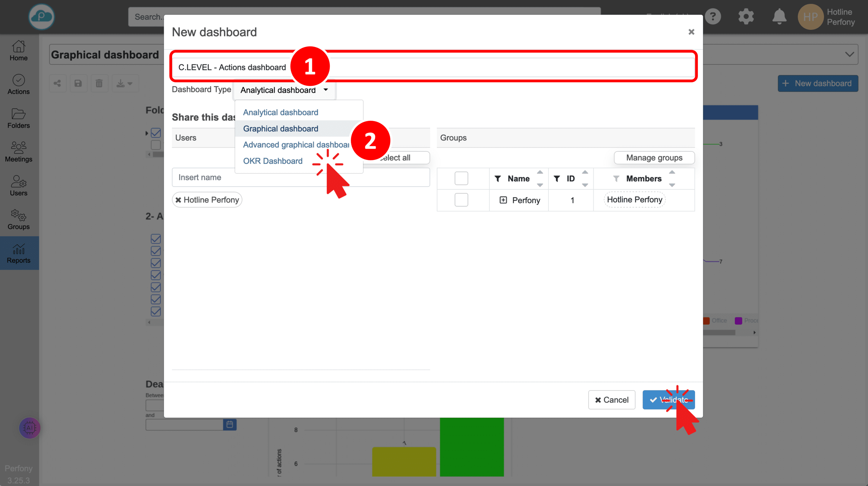The width and height of the screenshot is (868, 486).
Task: Open the Actions sidebar icon
Action: [x=18, y=84]
